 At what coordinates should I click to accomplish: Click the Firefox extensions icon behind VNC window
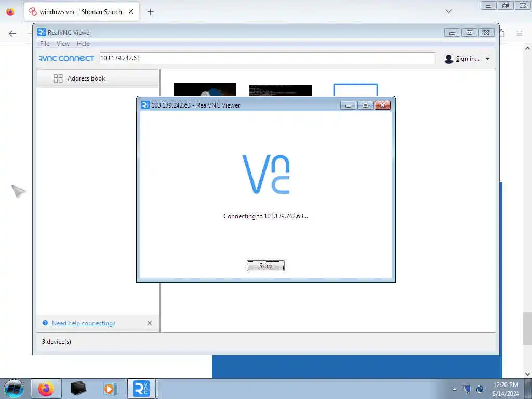502,33
